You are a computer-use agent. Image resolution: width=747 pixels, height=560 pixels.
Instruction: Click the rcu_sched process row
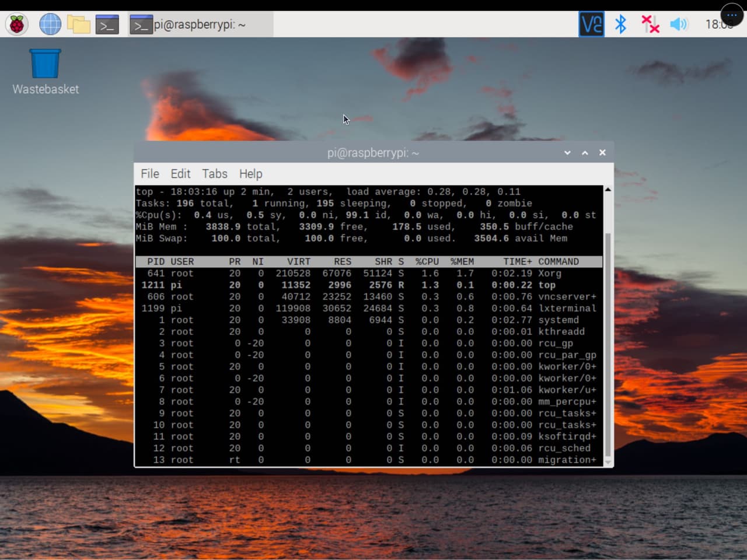(369, 448)
